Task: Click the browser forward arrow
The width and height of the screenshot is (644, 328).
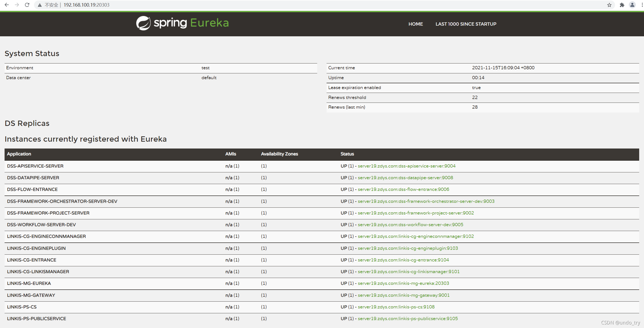Action: [17, 5]
